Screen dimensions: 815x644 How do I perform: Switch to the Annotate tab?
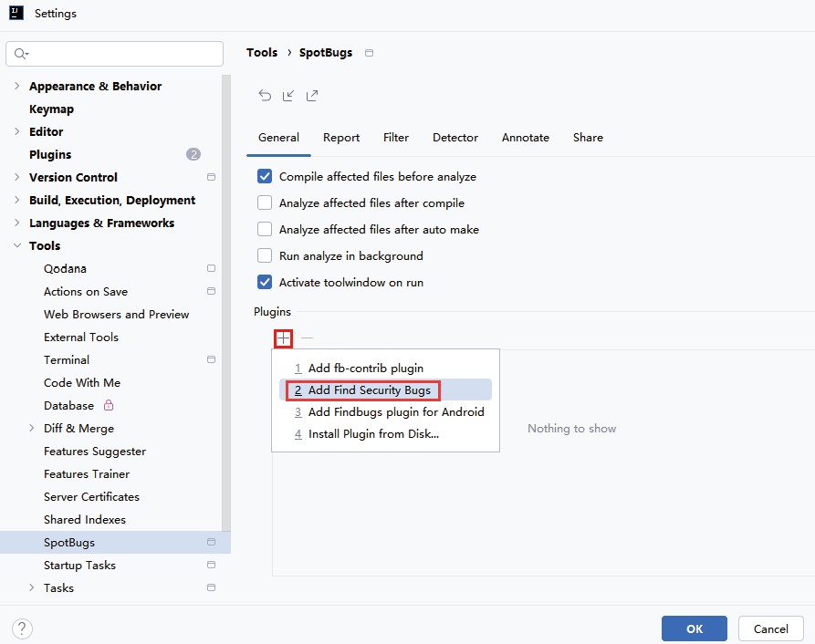click(526, 138)
